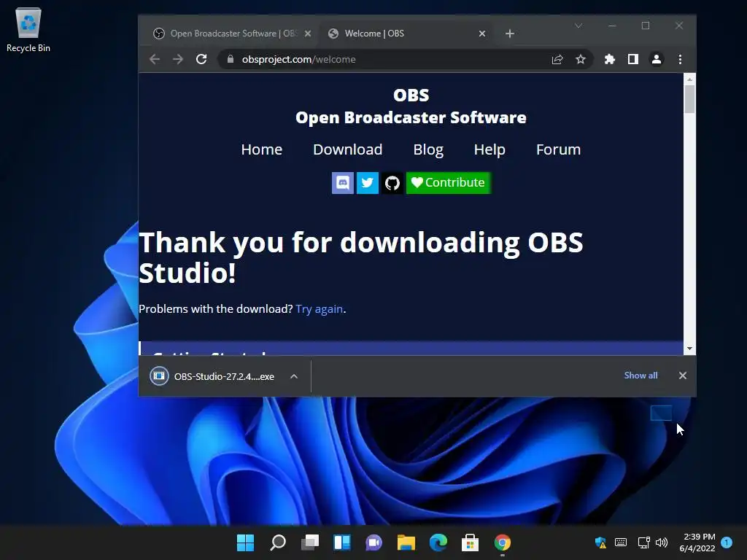This screenshot has width=747, height=560.
Task: Open taskbar Search
Action: click(278, 542)
